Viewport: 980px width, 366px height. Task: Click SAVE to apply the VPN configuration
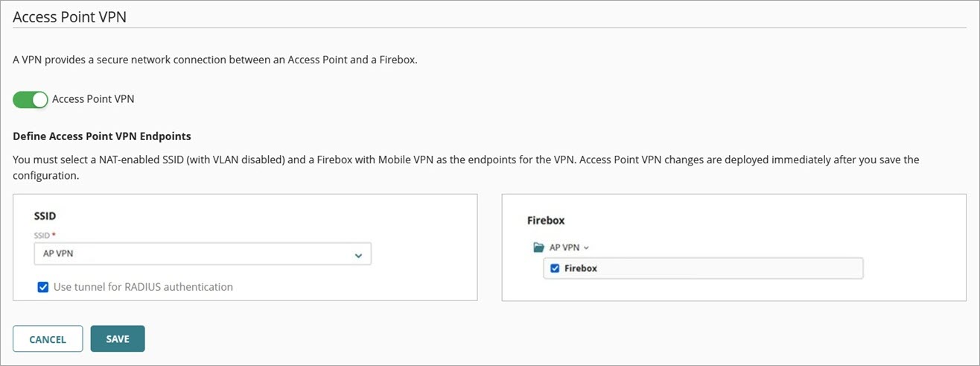(x=118, y=339)
